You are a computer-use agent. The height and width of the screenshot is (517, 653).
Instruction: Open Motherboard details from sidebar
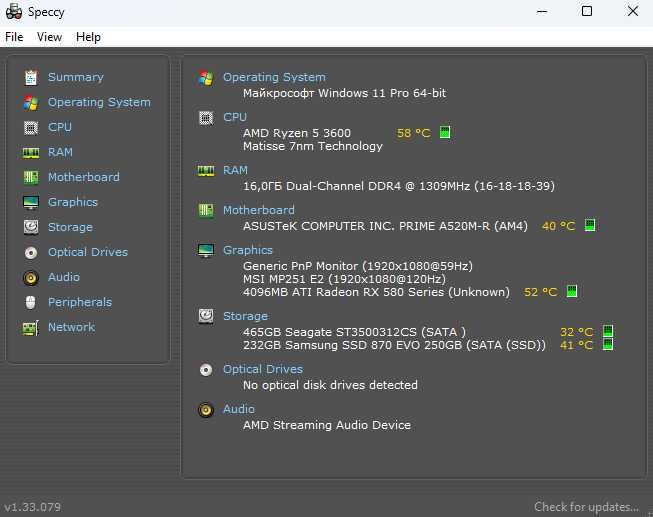pyautogui.click(x=84, y=177)
